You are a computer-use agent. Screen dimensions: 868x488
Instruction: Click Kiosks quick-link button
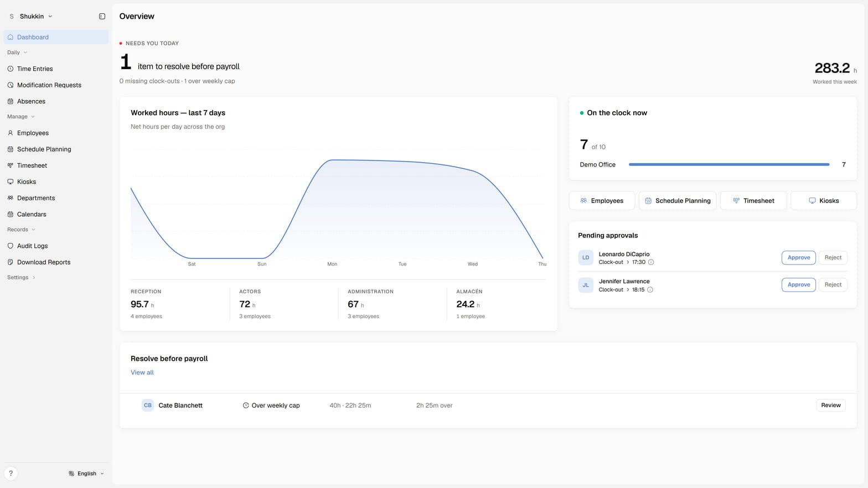point(824,201)
